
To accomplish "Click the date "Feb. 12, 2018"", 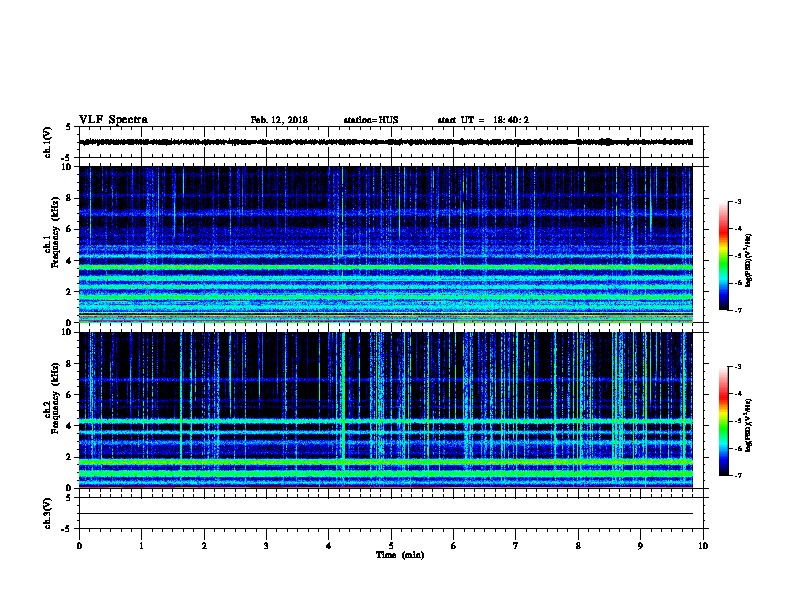I will tap(279, 120).
